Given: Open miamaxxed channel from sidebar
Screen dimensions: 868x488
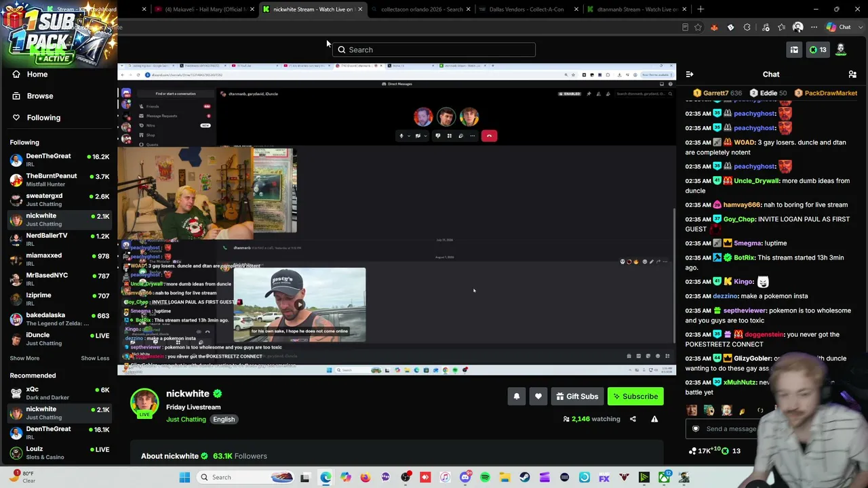Looking at the screenshot, I should (x=60, y=259).
